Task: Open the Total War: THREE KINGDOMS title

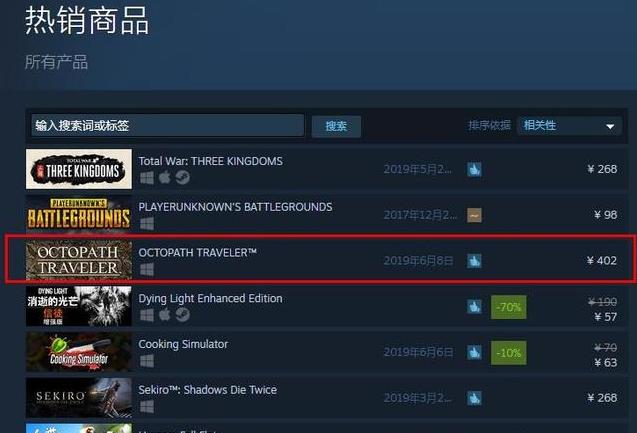Action: [x=210, y=161]
